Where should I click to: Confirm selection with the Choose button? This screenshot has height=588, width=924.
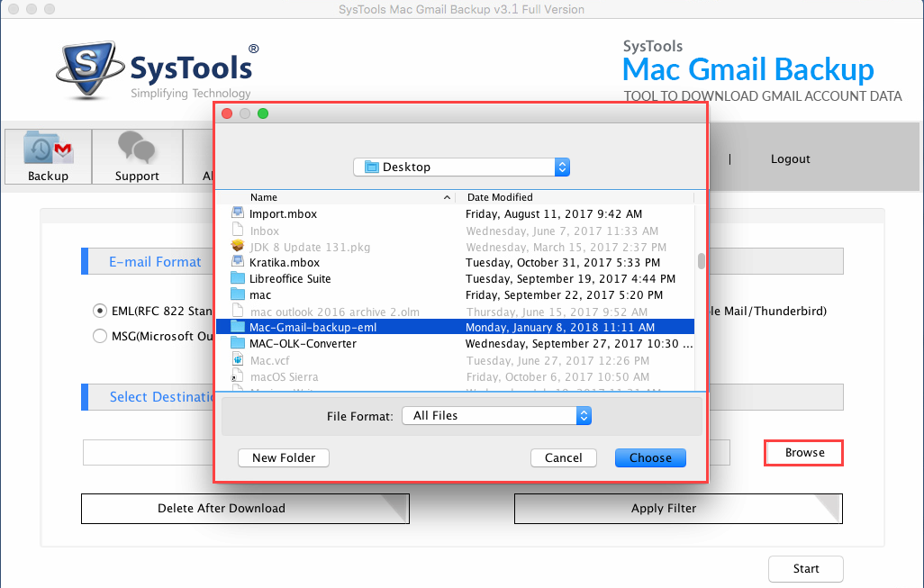650,457
